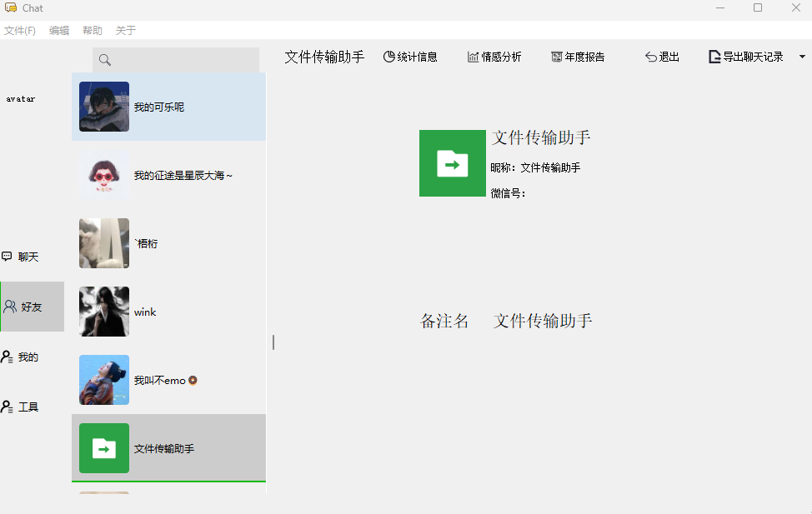Image resolution: width=812 pixels, height=514 pixels.
Task: Click the avatar placeholder in sidebar
Action: tap(21, 99)
